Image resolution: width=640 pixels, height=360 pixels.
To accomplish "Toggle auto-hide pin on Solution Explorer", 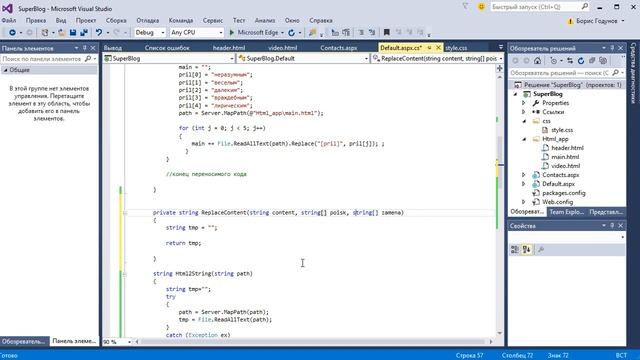I will [x=612, y=48].
